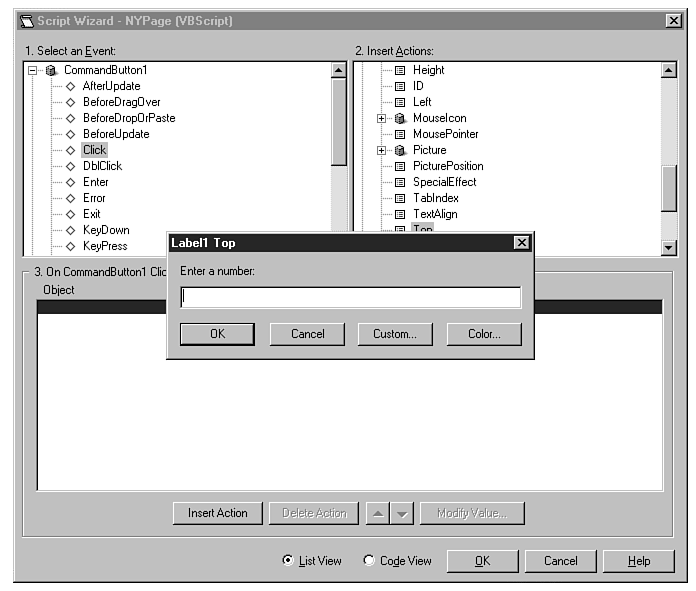Click the property icon beside TabIndex
696x591 pixels.
pos(400,198)
